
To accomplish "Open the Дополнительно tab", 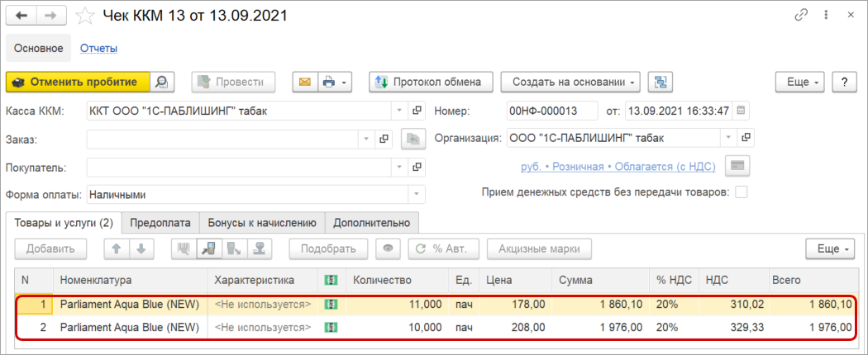I will click(371, 223).
